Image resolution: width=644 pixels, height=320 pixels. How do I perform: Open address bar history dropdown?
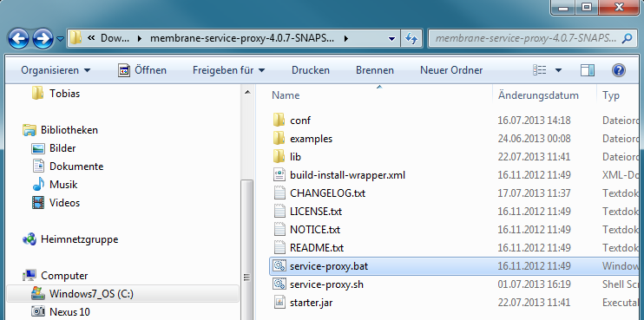click(391, 38)
